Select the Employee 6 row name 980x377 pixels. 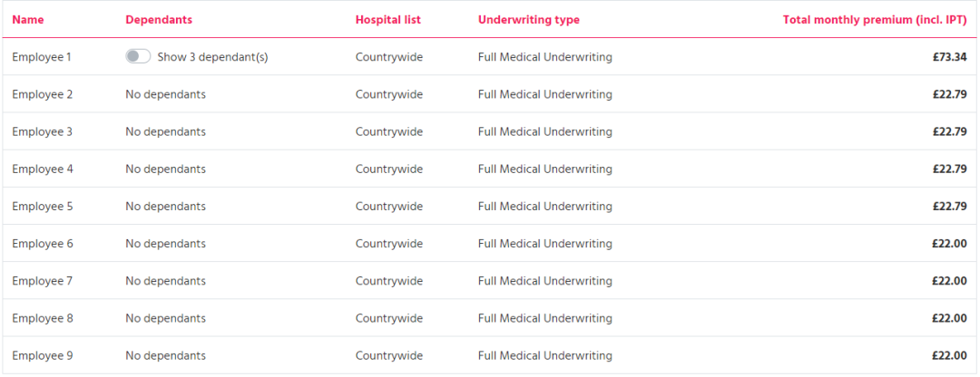point(43,244)
